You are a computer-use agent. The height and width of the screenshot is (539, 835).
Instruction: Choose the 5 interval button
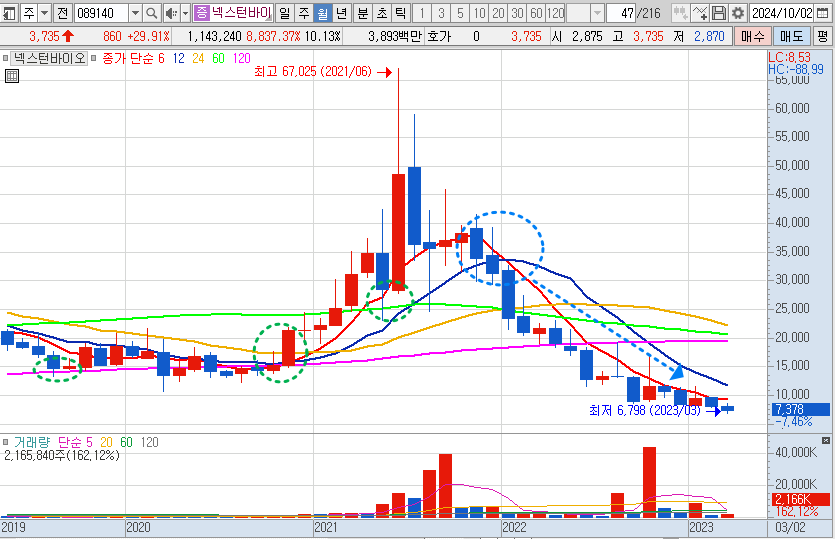click(x=461, y=13)
